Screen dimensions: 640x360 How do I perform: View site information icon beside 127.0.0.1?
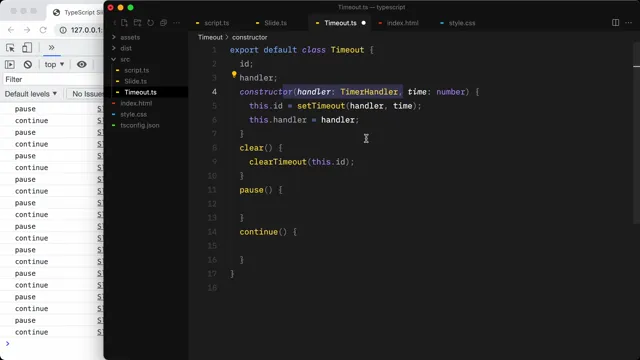click(x=63, y=30)
